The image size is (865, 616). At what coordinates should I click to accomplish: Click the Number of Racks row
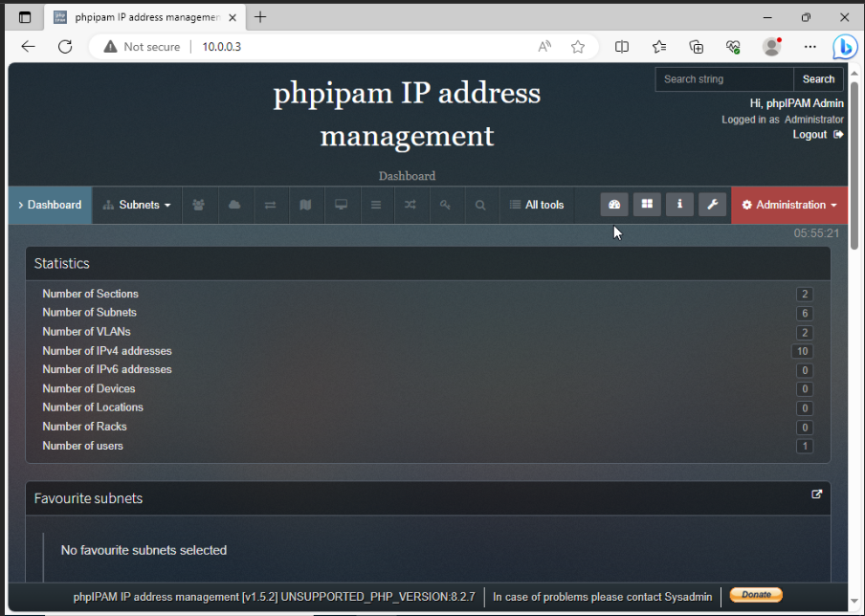click(428, 427)
